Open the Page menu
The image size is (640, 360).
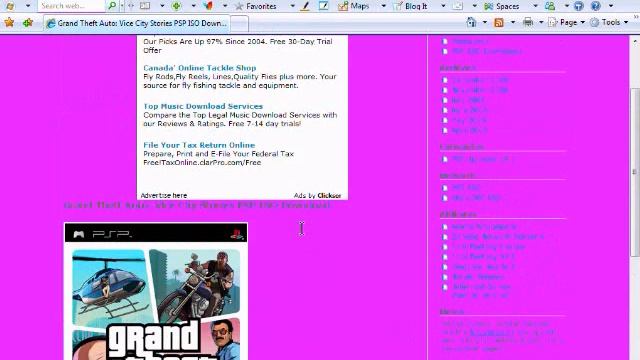coord(567,22)
